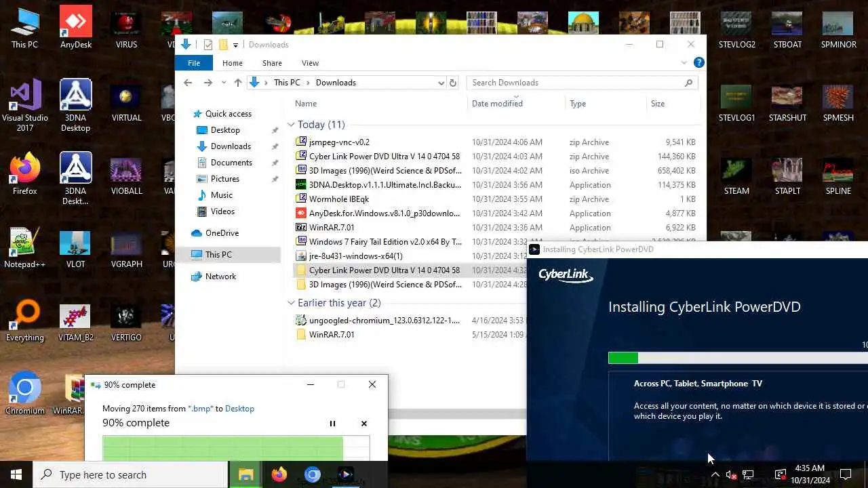Go up one folder level in Explorer
This screenshot has width=868, height=488.
coord(237,83)
